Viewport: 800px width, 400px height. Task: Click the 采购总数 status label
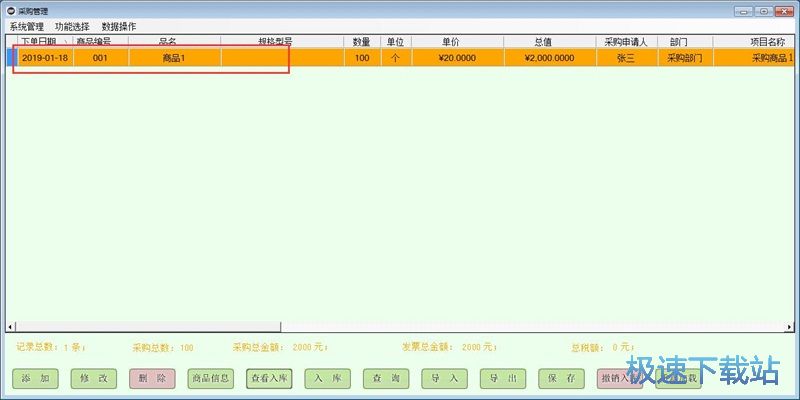click(x=163, y=347)
